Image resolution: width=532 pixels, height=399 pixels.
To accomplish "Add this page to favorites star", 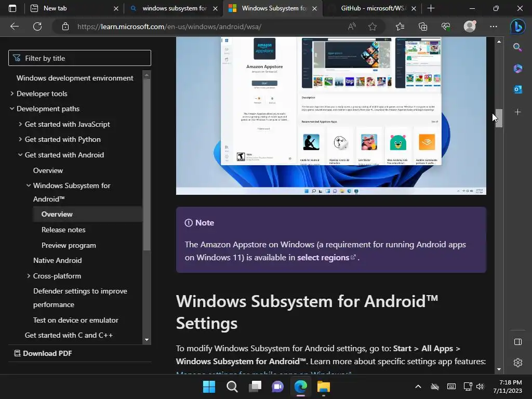I will (x=373, y=26).
